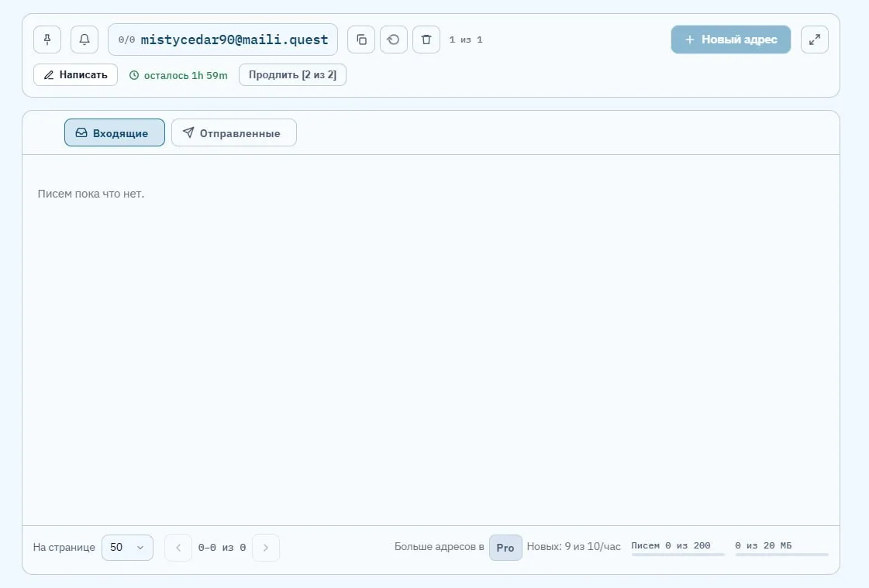Go to previous page with left chevron
The width and height of the screenshot is (869, 588).
178,548
